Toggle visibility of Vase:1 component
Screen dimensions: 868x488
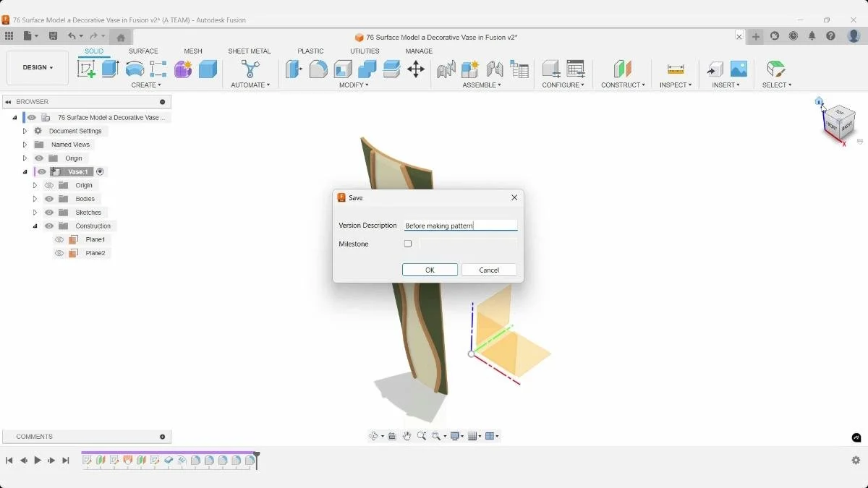pyautogui.click(x=42, y=171)
